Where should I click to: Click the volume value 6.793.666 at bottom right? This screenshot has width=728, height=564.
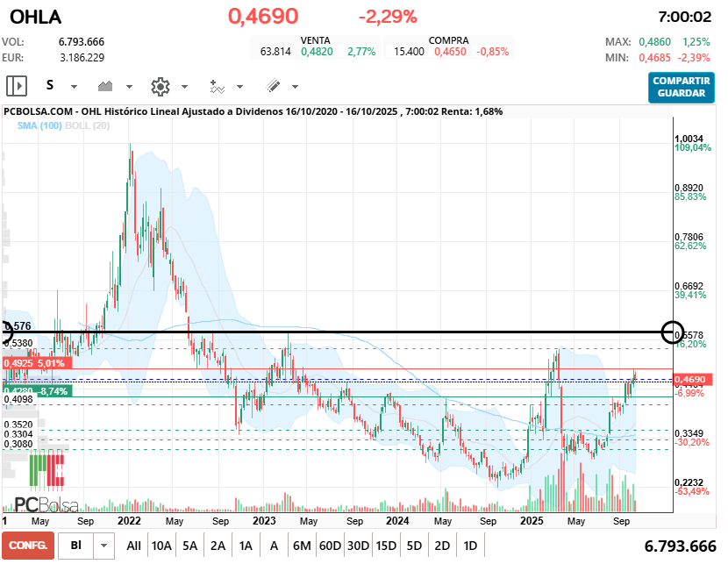tap(680, 546)
